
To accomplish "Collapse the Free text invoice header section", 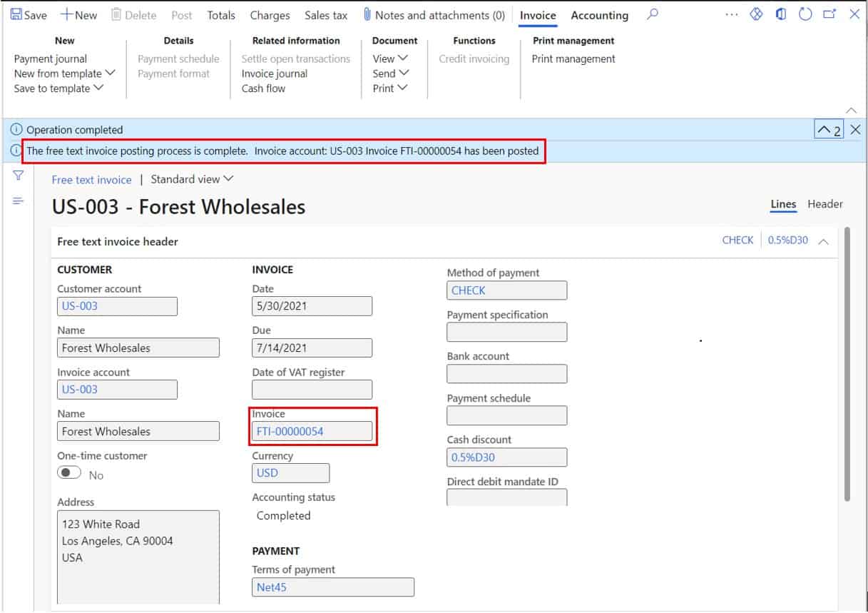I will 825,241.
